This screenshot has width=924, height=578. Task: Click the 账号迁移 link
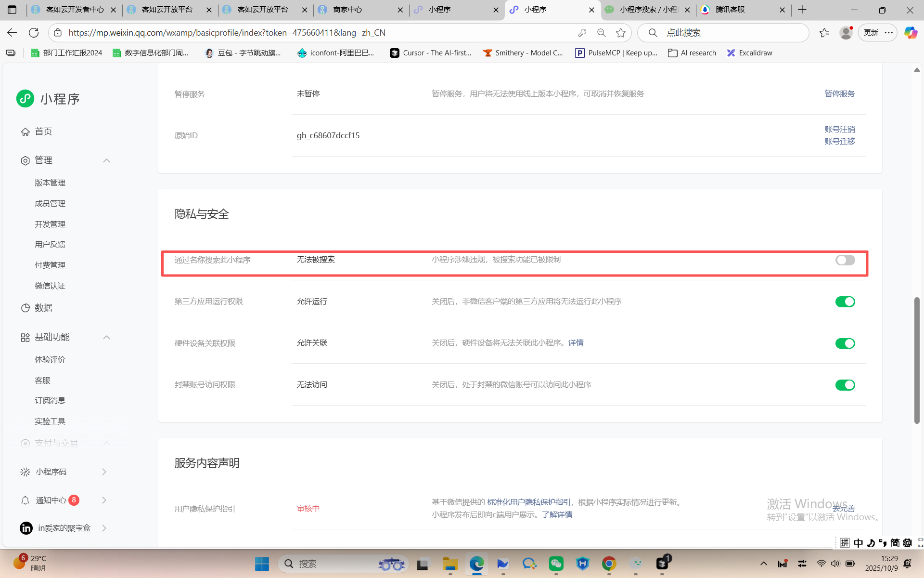pos(839,142)
